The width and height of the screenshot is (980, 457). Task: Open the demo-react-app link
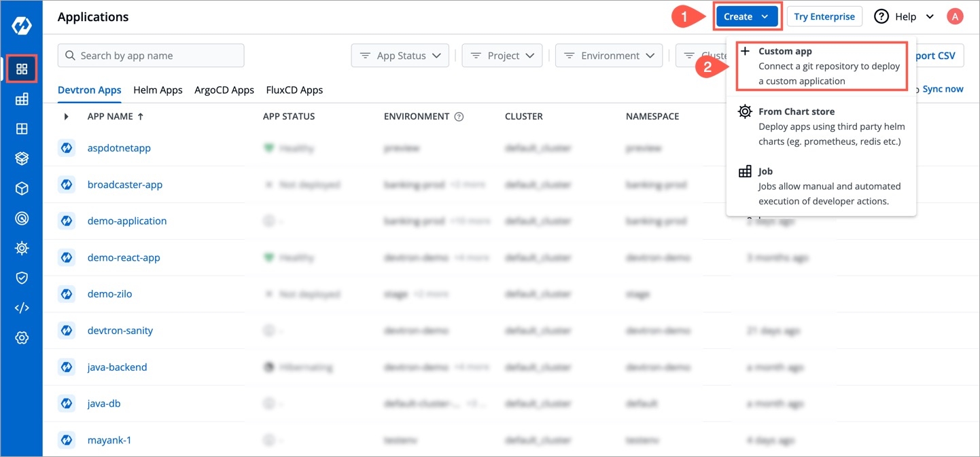point(124,257)
